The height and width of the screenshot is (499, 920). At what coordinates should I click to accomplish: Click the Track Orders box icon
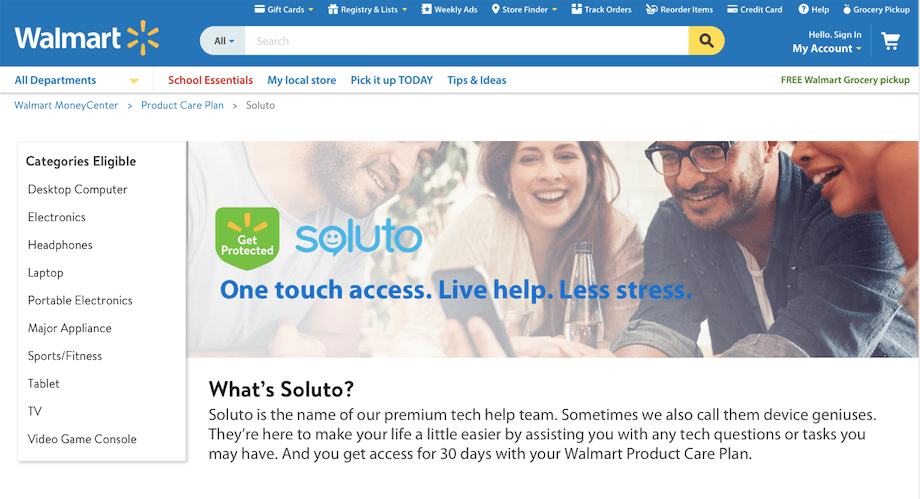point(576,9)
